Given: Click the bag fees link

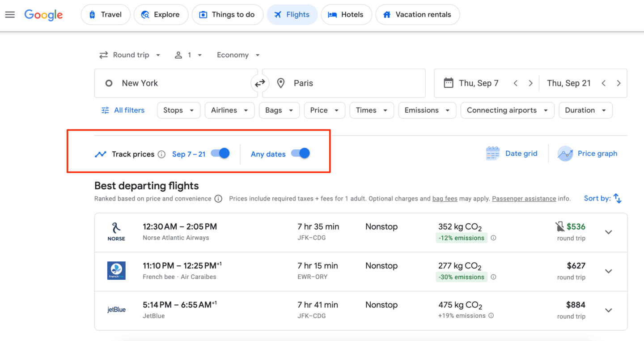Looking at the screenshot, I should coord(445,199).
